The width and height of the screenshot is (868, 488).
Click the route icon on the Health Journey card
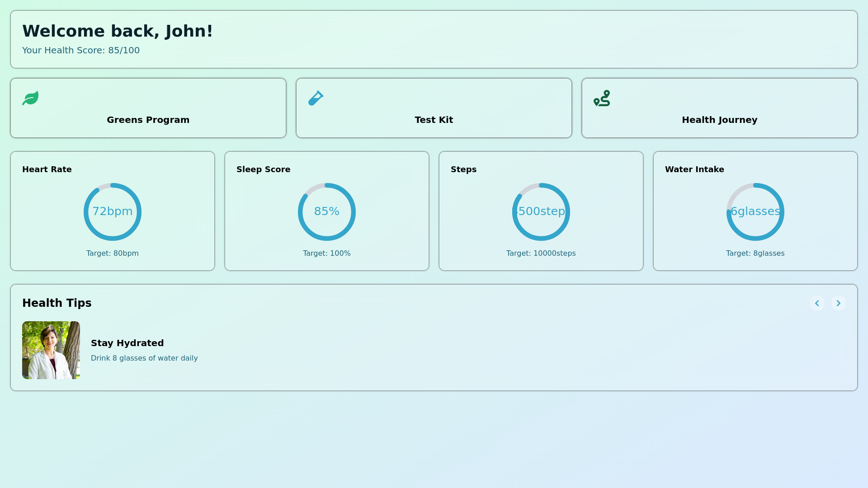(602, 98)
